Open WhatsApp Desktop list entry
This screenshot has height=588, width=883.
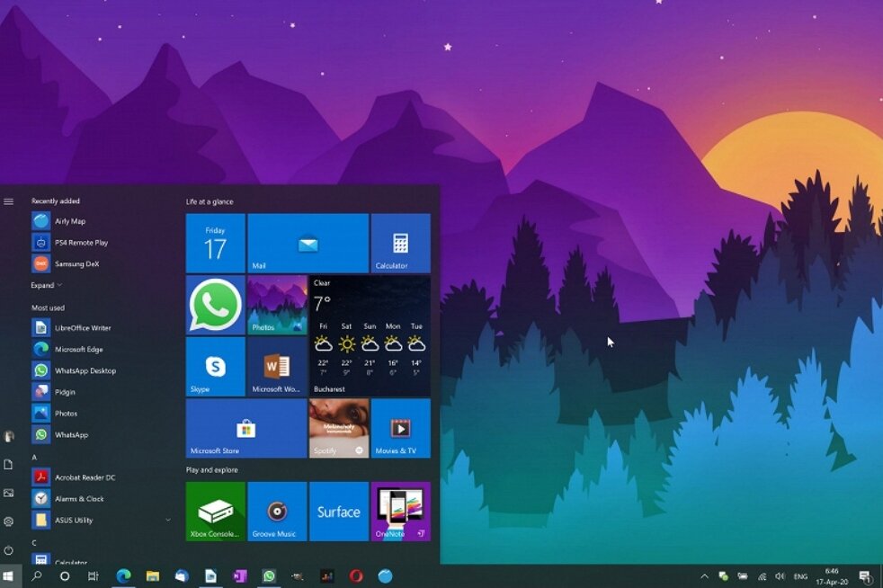[102, 370]
